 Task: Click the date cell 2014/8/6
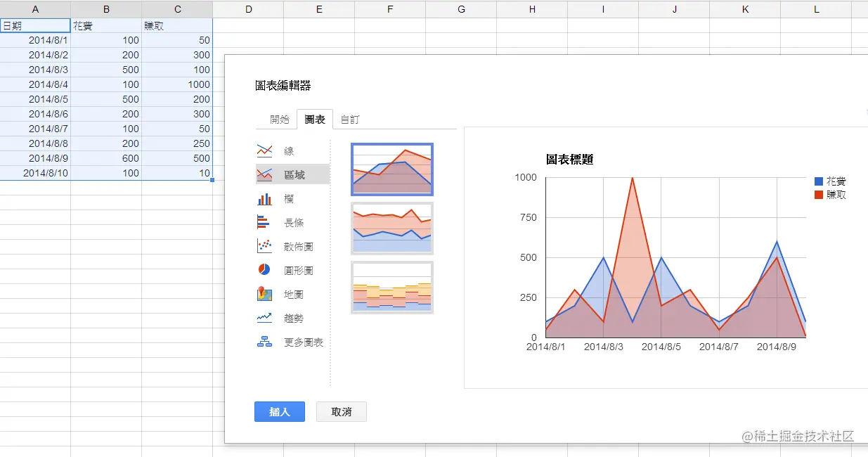click(35, 114)
